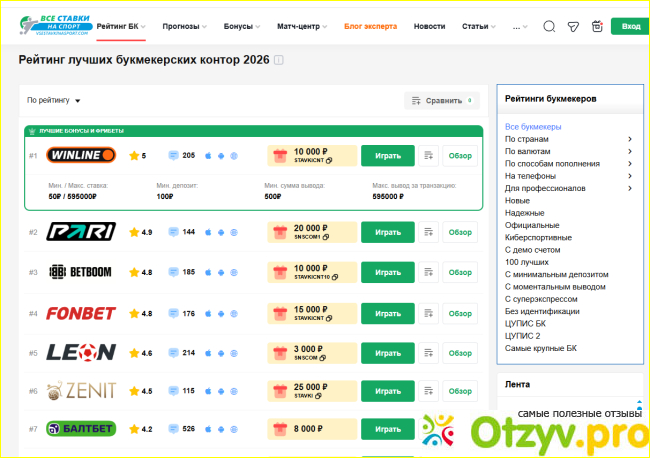Click Играть button for Baltbet
Image resolution: width=650 pixels, height=458 pixels.
[x=388, y=429]
